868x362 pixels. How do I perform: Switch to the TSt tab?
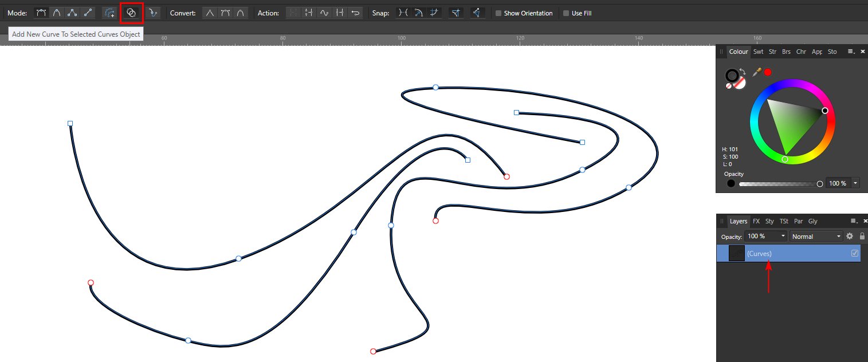pyautogui.click(x=784, y=221)
